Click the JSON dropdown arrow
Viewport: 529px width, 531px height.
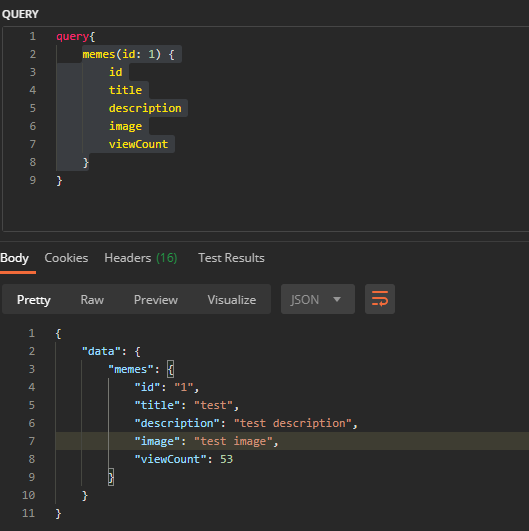(337, 299)
